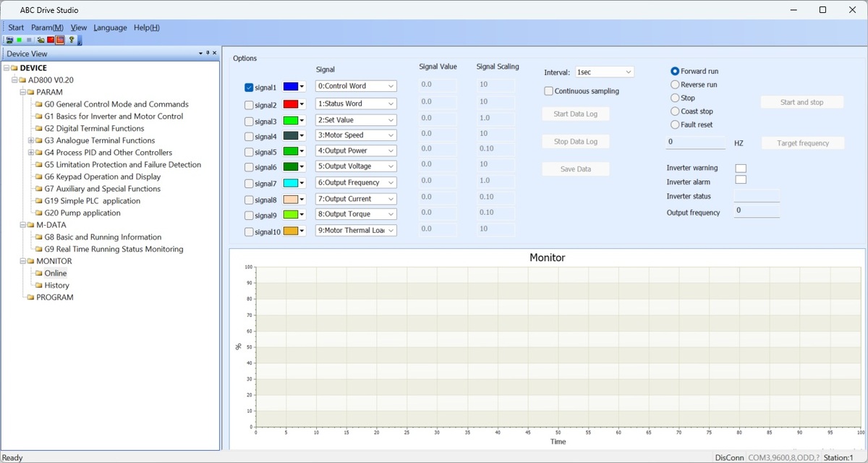Pin the Device View panel
The width and height of the screenshot is (868, 463).
tap(208, 54)
